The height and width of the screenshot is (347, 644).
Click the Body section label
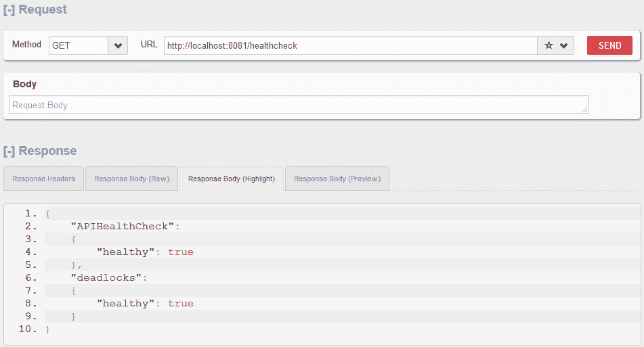(24, 84)
